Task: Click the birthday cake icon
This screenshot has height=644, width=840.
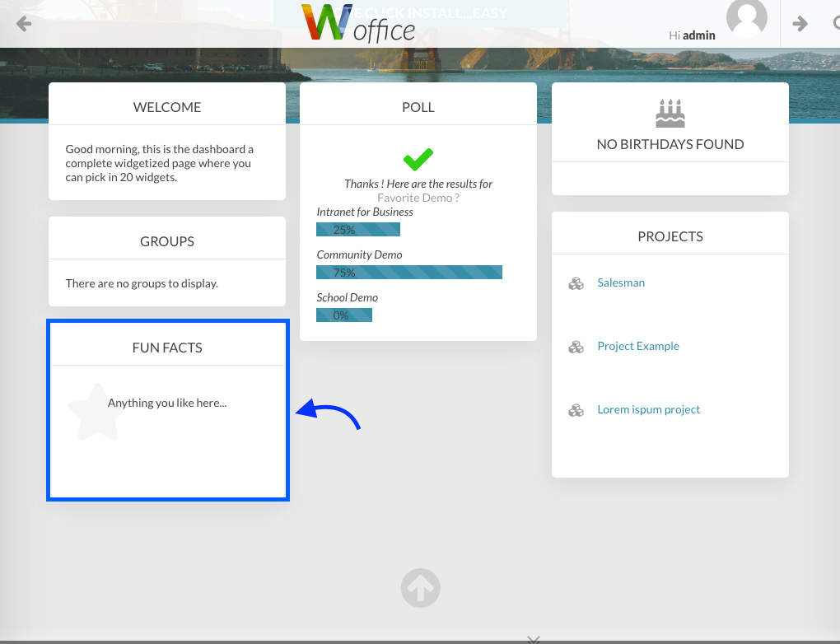Action: click(x=670, y=114)
